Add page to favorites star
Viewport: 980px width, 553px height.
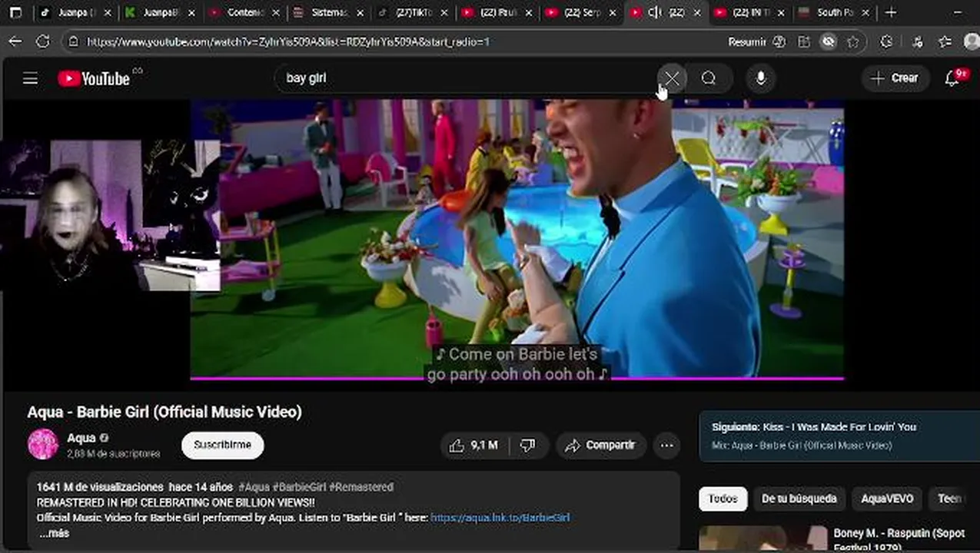853,42
